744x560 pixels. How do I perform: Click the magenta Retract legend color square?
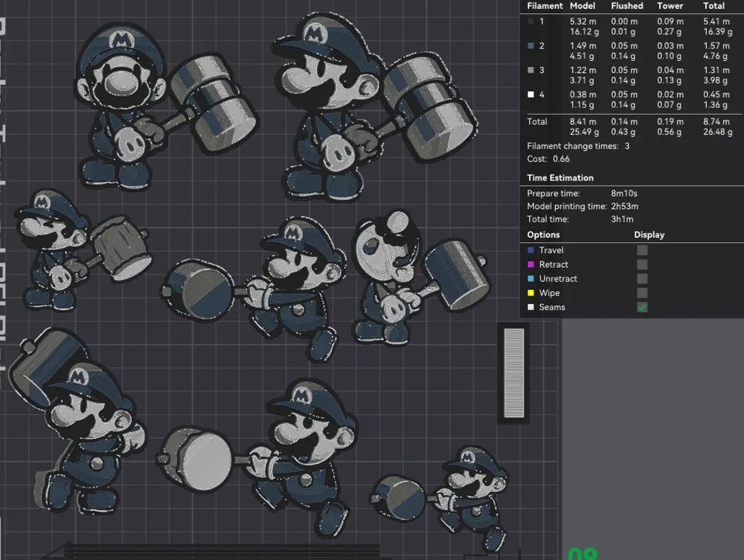click(530, 265)
